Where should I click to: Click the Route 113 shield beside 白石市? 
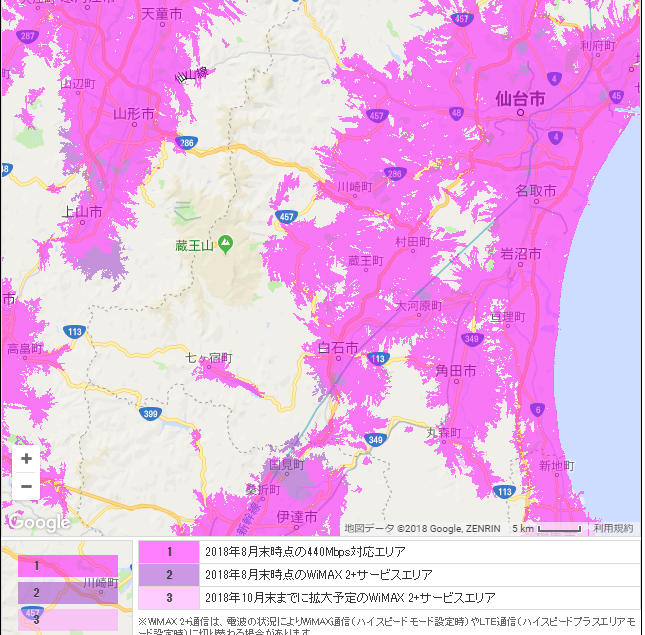(378, 359)
